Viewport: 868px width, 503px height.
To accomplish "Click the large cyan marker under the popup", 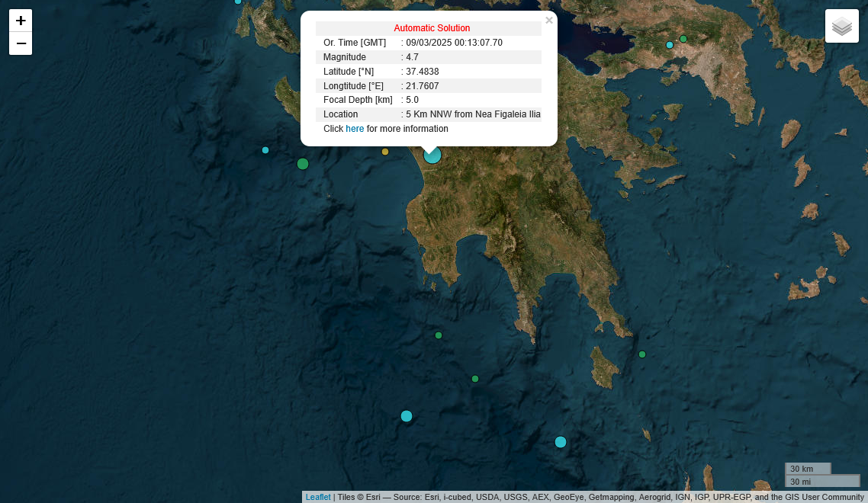I will [432, 155].
